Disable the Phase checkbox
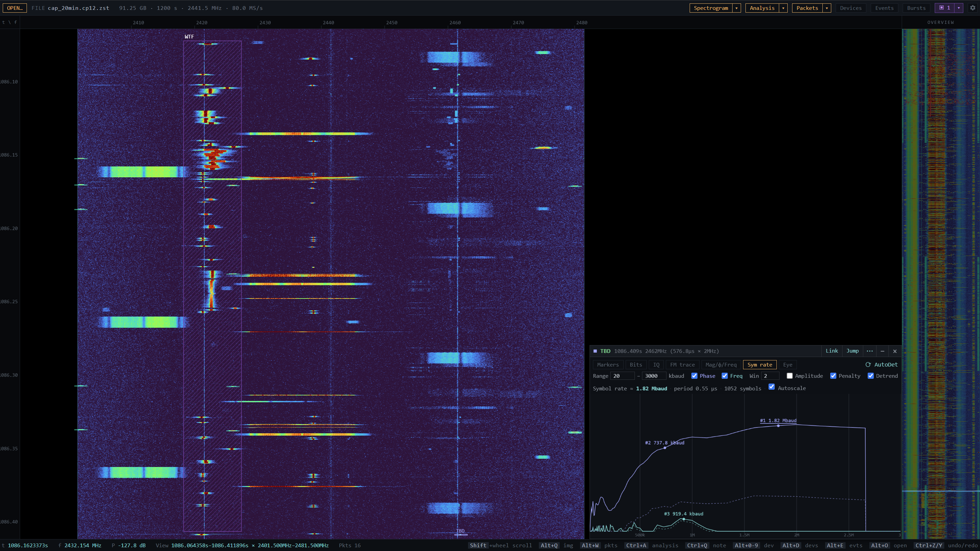Viewport: 980px width, 551px height. [x=694, y=376]
